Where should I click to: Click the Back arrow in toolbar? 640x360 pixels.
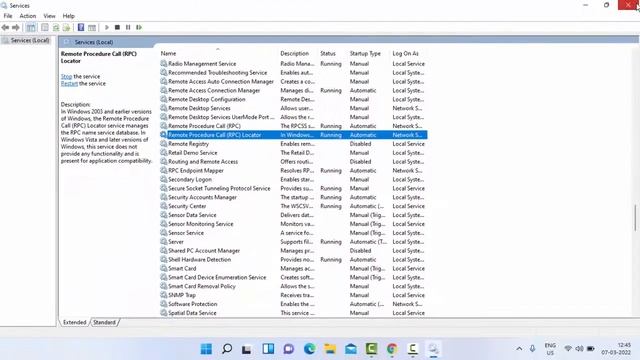coord(5,27)
